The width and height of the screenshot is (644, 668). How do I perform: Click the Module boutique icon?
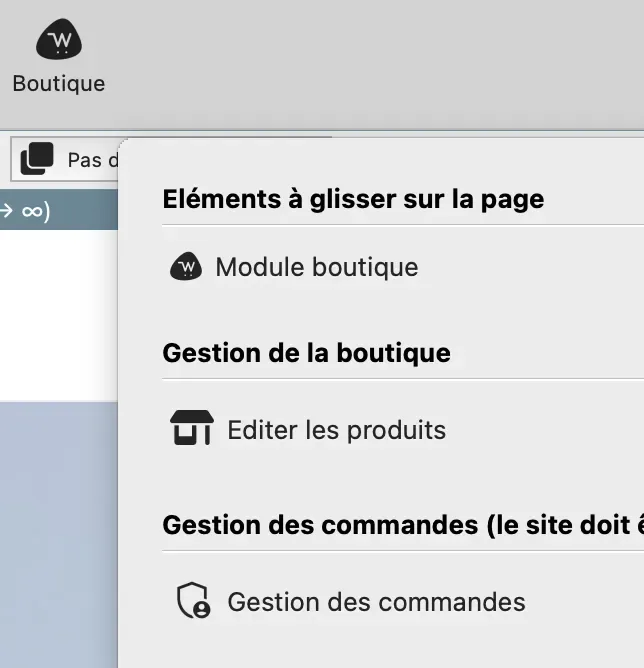click(186, 267)
